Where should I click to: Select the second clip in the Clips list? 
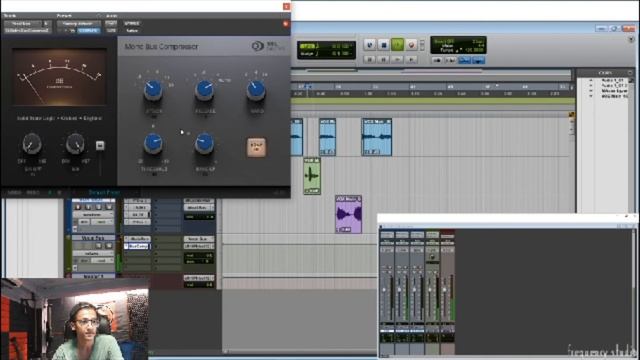(x=614, y=86)
